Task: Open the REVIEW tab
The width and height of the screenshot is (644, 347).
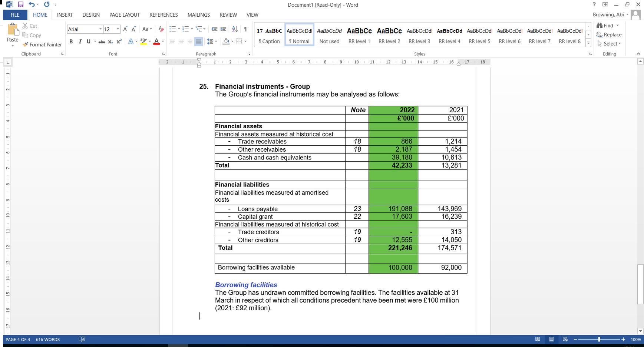Action: pyautogui.click(x=228, y=15)
